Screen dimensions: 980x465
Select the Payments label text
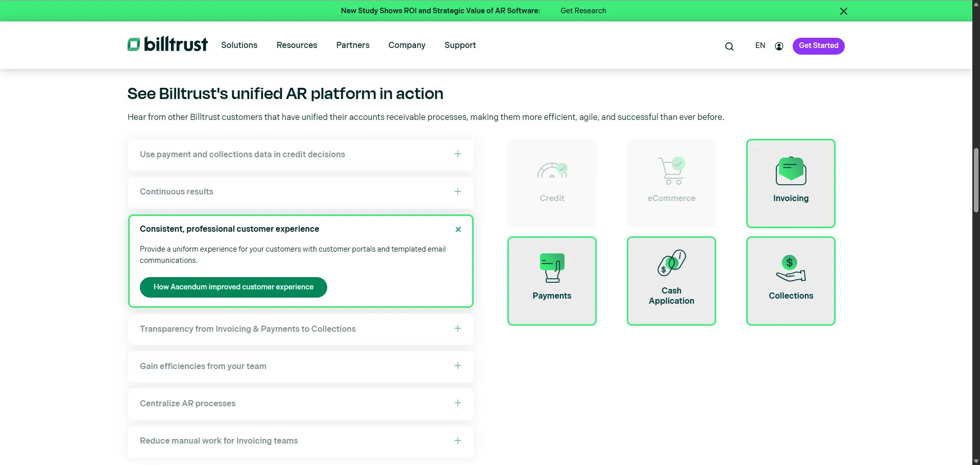coord(552,296)
